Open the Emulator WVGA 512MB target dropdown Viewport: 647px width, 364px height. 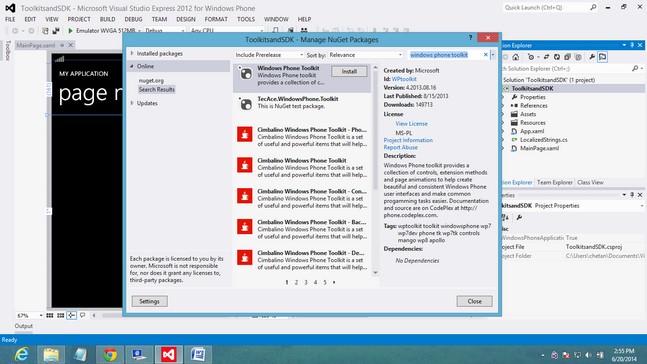(x=139, y=31)
